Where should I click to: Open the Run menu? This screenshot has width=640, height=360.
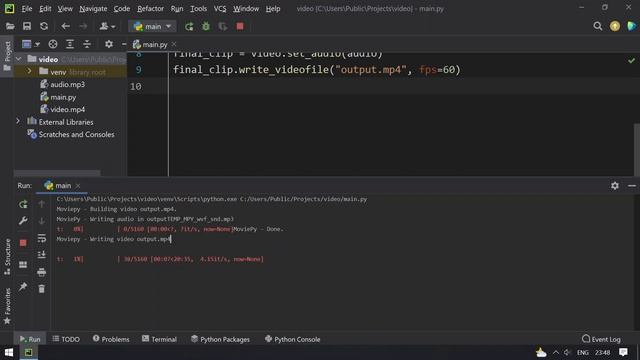pos(177,9)
